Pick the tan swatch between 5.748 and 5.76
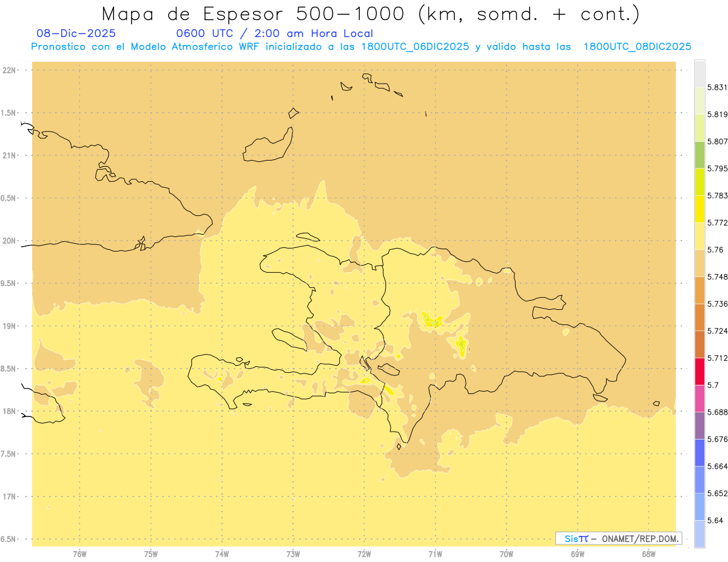 click(699, 263)
